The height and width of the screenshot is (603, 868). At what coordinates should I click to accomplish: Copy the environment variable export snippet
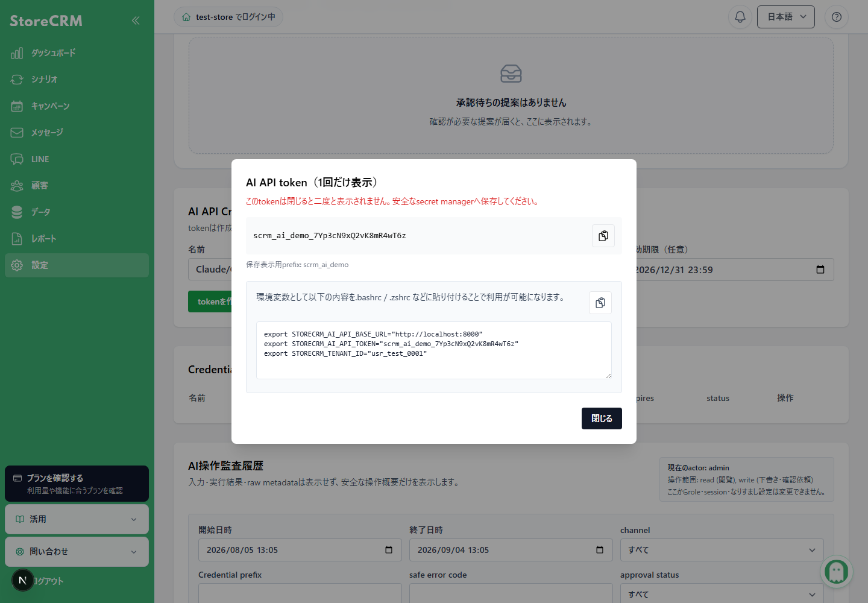pyautogui.click(x=600, y=303)
